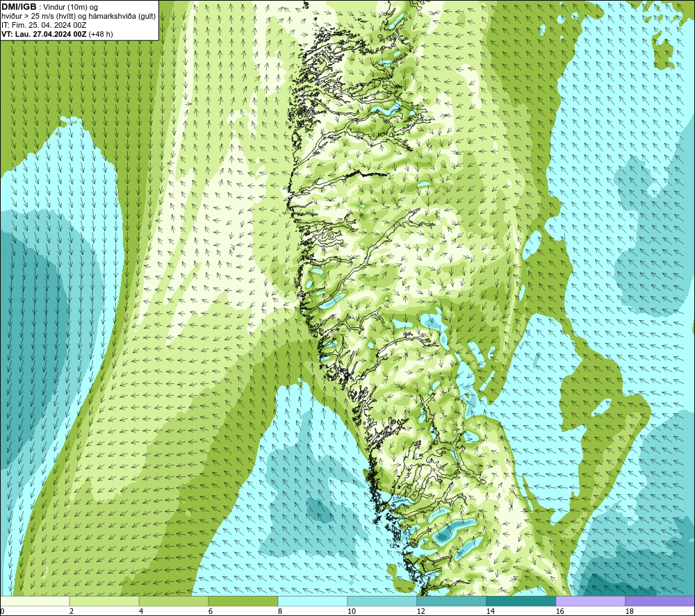Select the 10–12 m/s aqua swatch
This screenshot has height=616, width=695.
click(x=382, y=601)
